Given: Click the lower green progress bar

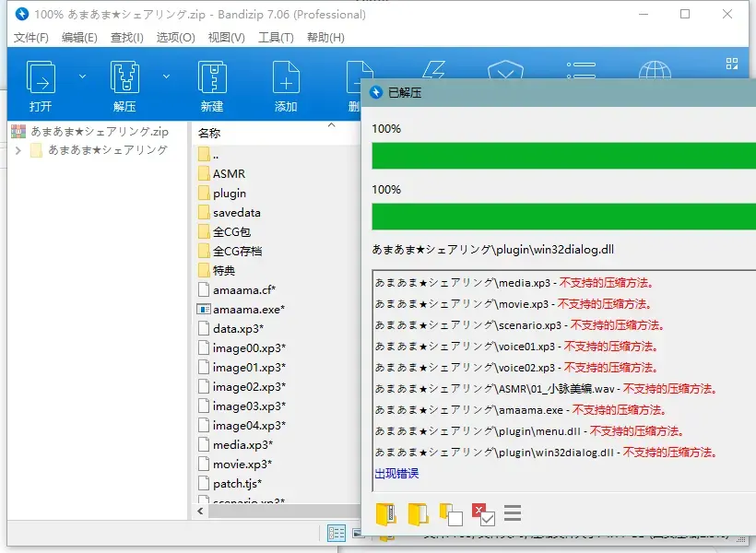Looking at the screenshot, I should 563,217.
